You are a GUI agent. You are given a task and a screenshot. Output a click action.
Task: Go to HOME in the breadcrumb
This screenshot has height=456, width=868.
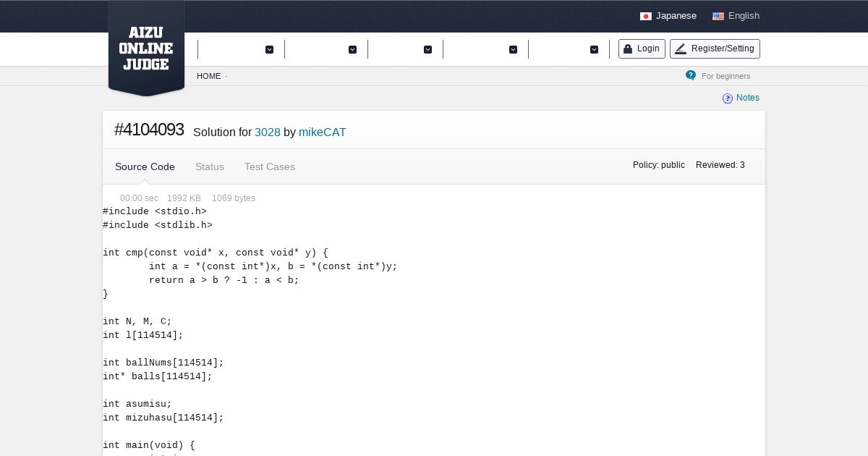pyautogui.click(x=208, y=76)
